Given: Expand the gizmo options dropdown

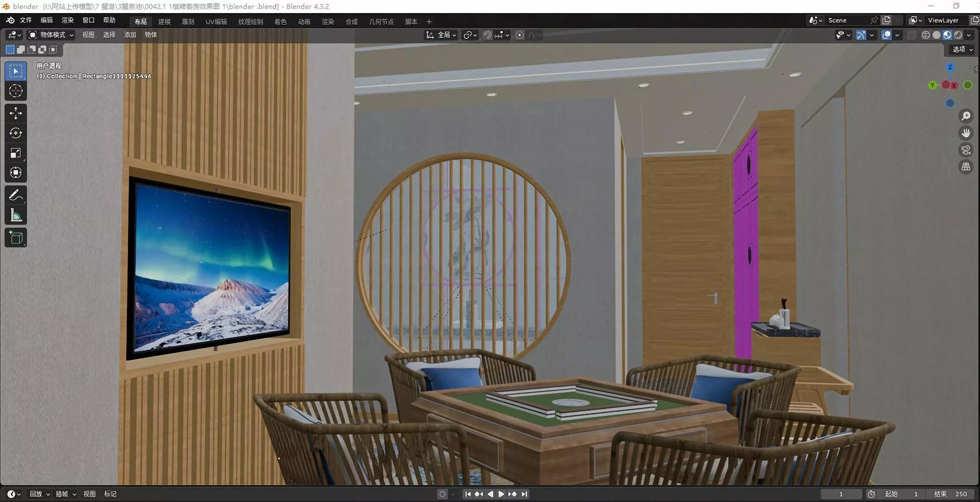Looking at the screenshot, I should [x=872, y=35].
